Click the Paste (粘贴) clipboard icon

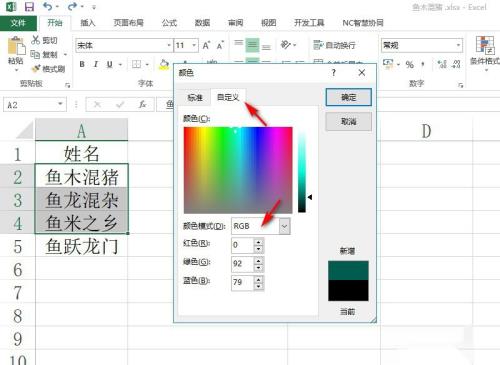click(16, 46)
